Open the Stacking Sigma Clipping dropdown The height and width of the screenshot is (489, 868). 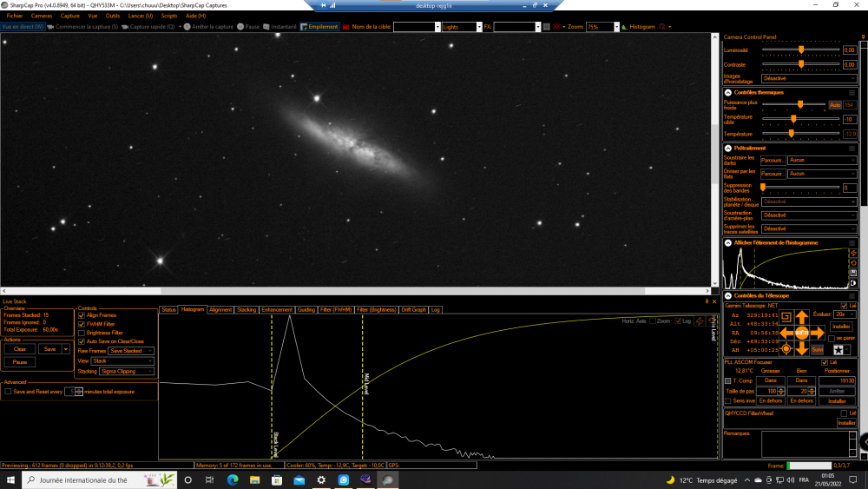click(x=126, y=371)
